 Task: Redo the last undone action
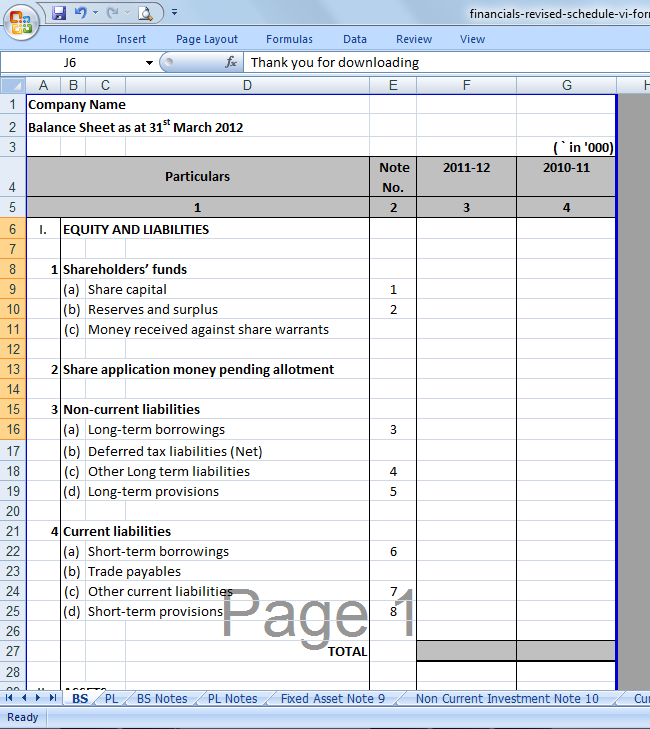pos(112,13)
